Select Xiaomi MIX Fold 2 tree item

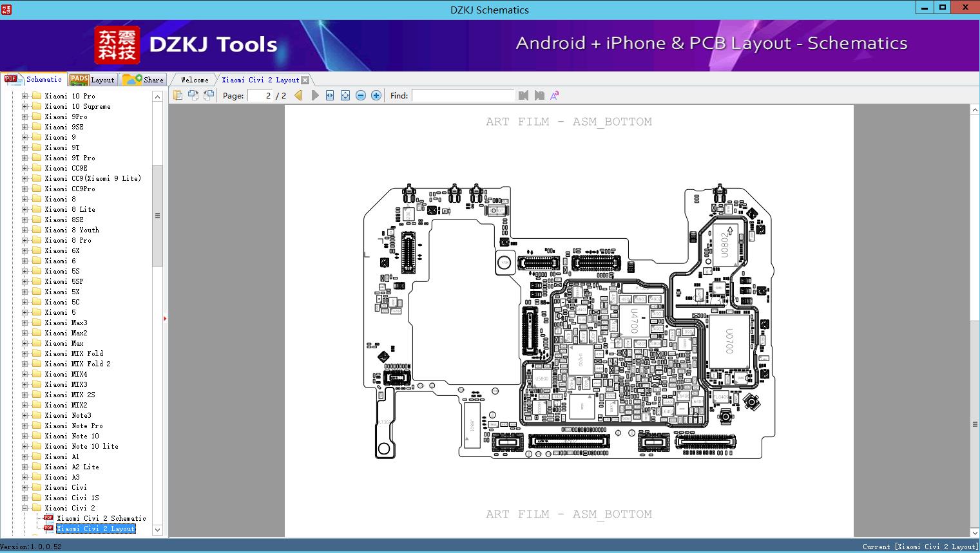[x=77, y=364]
